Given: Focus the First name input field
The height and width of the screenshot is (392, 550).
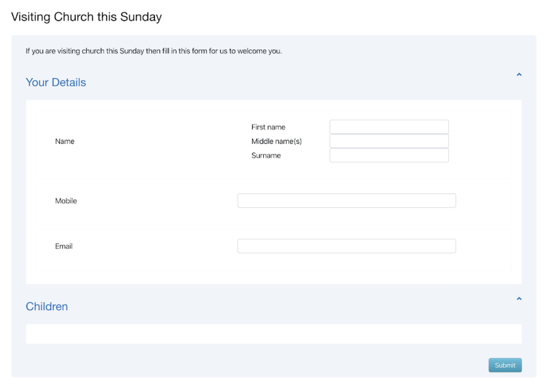Looking at the screenshot, I should [389, 127].
